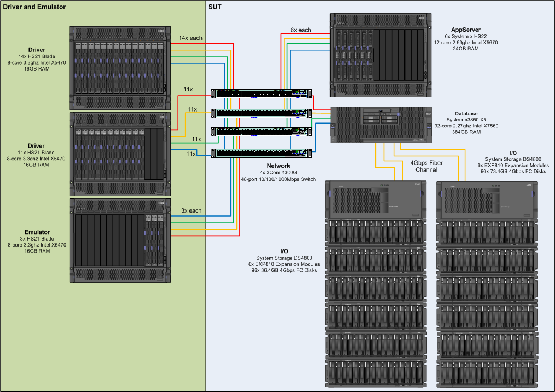Click the "4Gbps Fiber Channel" label
555x392 pixels.
[426, 166]
